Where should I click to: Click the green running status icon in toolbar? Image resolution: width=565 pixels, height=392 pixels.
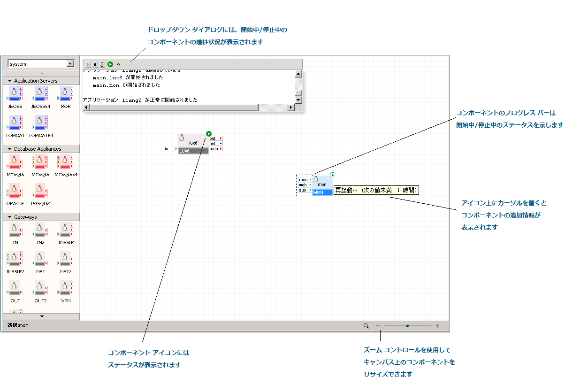coord(110,64)
